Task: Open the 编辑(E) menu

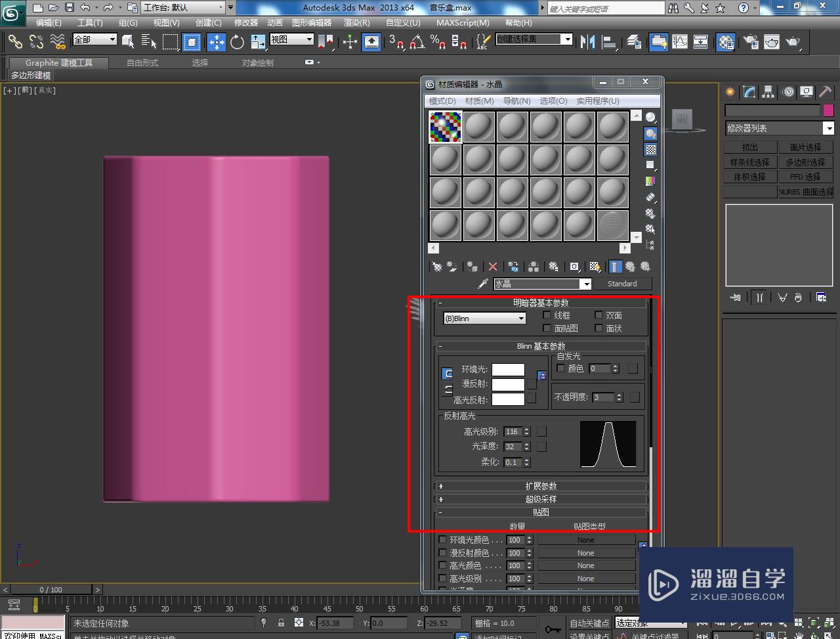Action: point(49,23)
